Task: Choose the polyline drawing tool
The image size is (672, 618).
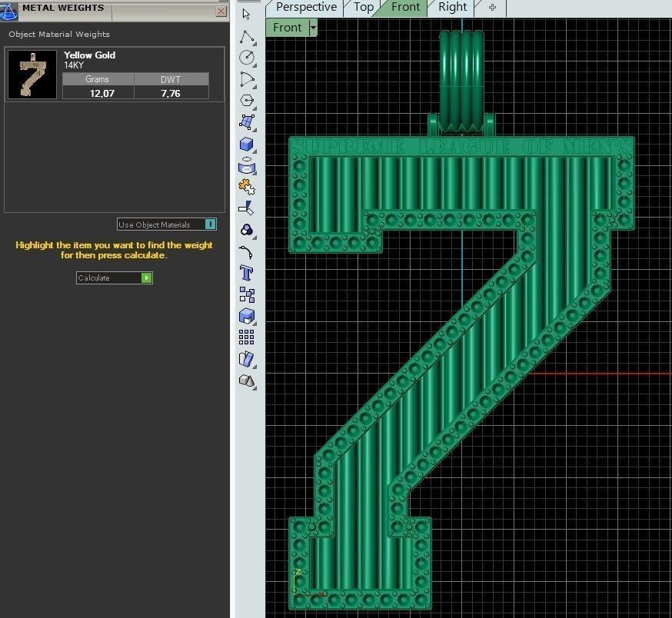Action: (247, 37)
